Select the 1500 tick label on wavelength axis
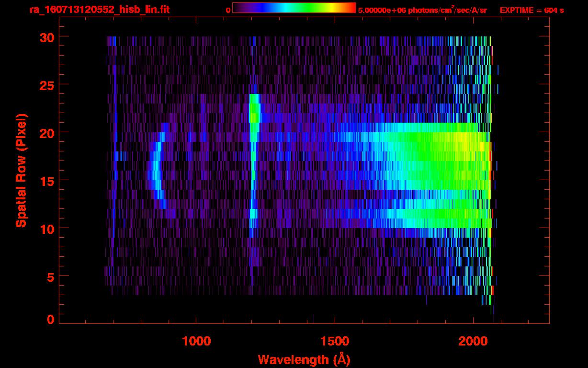Screen dimensions: 588x368 pyautogui.click(x=334, y=341)
